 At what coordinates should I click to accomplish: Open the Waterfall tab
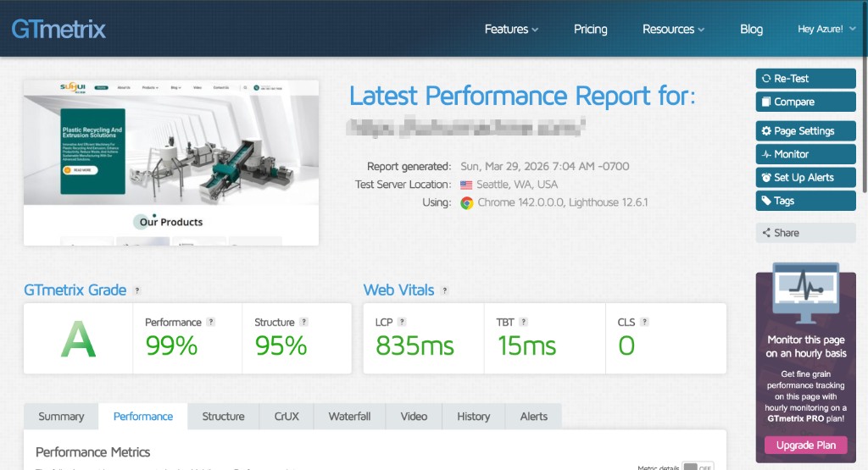click(x=349, y=417)
